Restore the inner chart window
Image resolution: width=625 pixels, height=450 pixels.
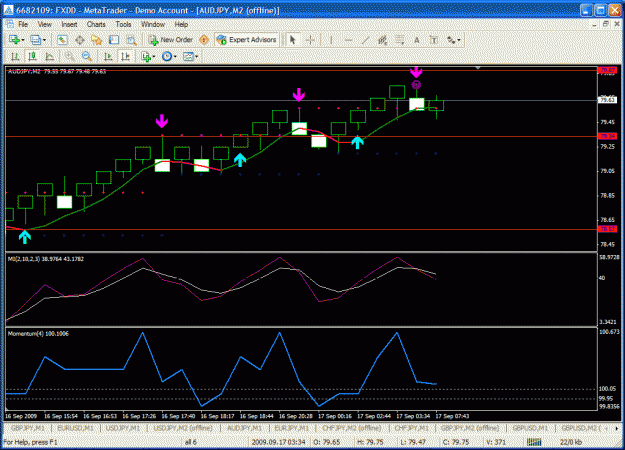point(605,24)
